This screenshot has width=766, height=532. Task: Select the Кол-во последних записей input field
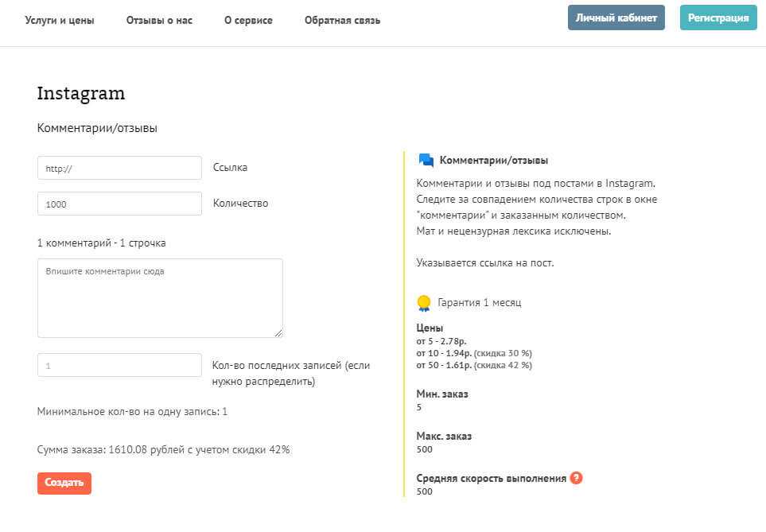119,365
